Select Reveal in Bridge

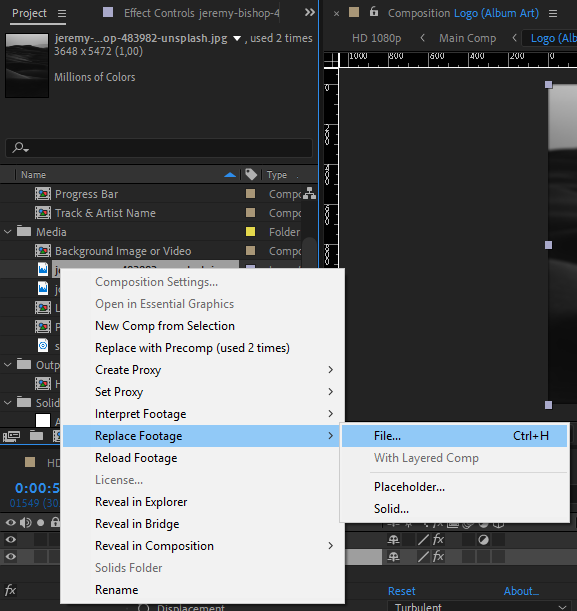click(201, 524)
